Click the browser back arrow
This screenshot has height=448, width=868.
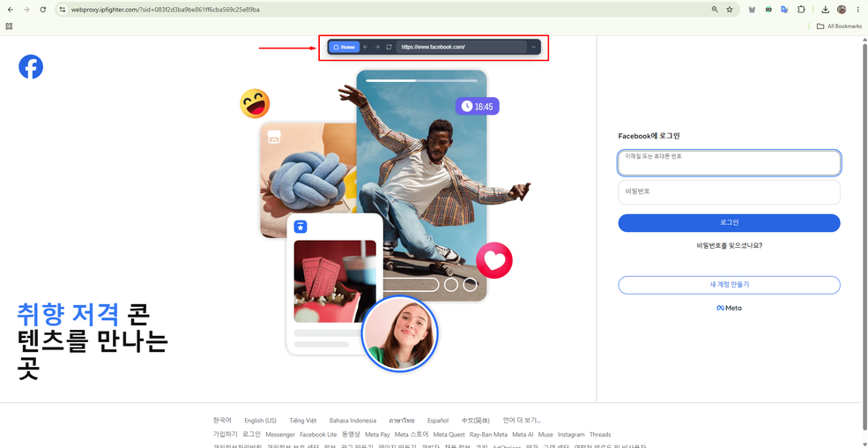point(11,10)
